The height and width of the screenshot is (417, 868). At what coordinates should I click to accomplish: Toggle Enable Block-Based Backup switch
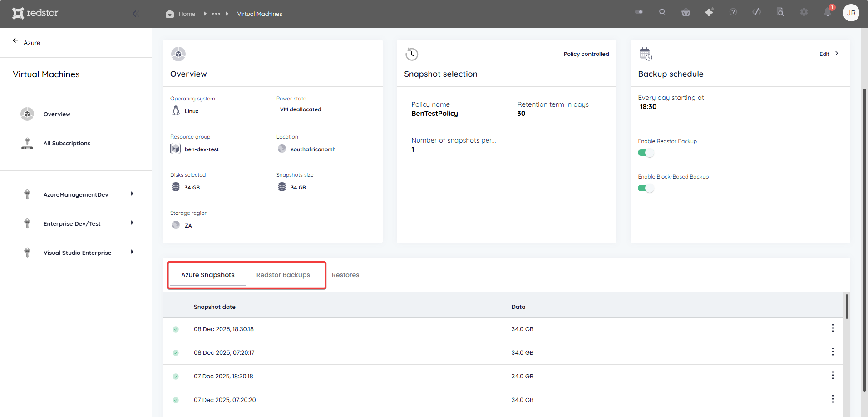(x=646, y=188)
